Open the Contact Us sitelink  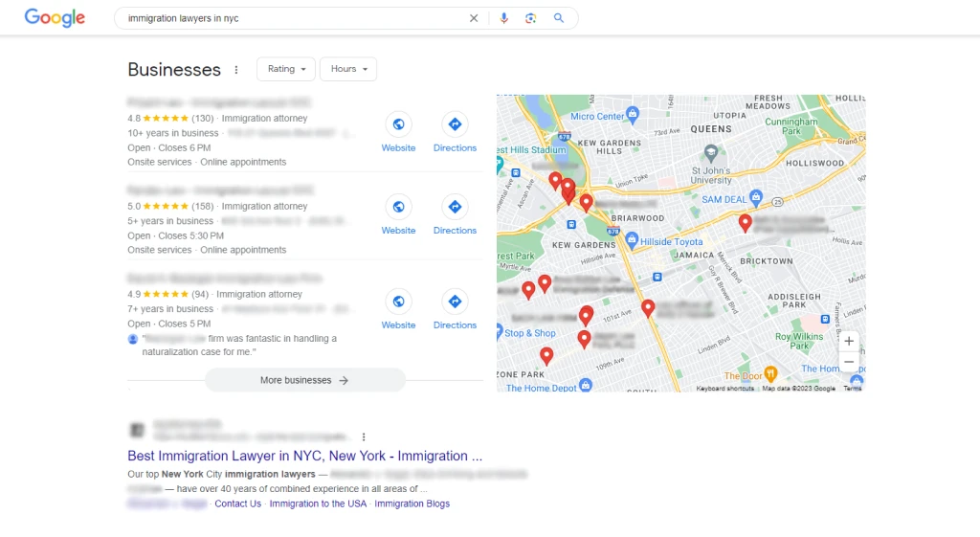coord(238,503)
